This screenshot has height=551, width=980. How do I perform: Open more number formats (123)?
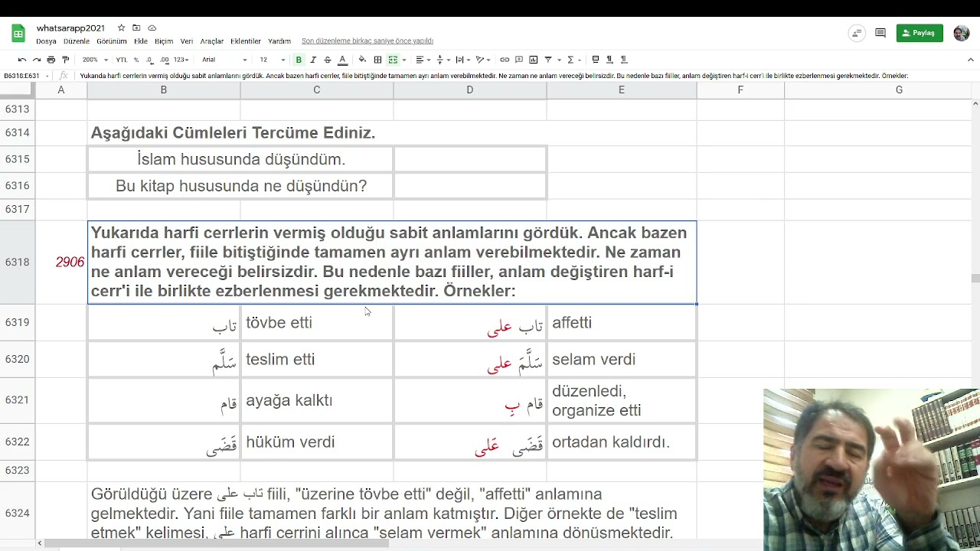(x=181, y=60)
